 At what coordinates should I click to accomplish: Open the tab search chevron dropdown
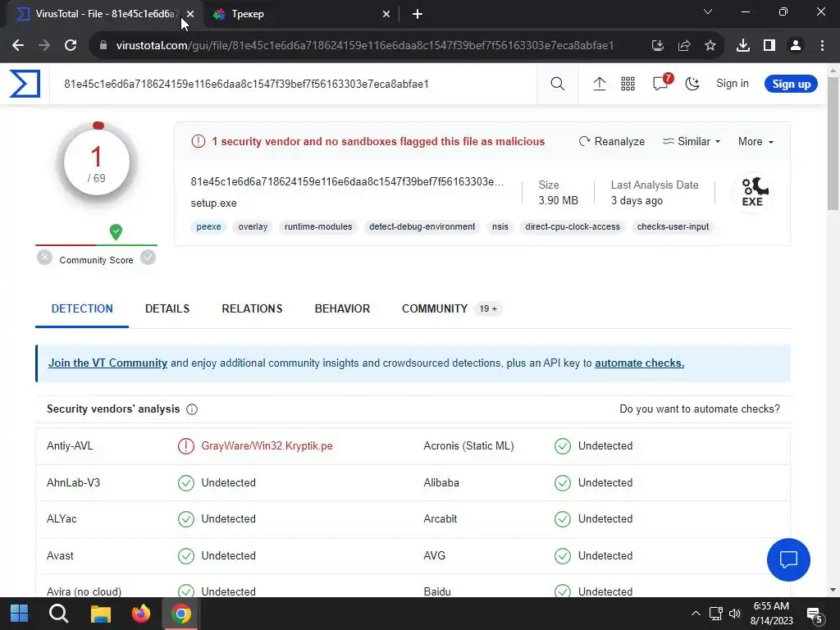708,11
